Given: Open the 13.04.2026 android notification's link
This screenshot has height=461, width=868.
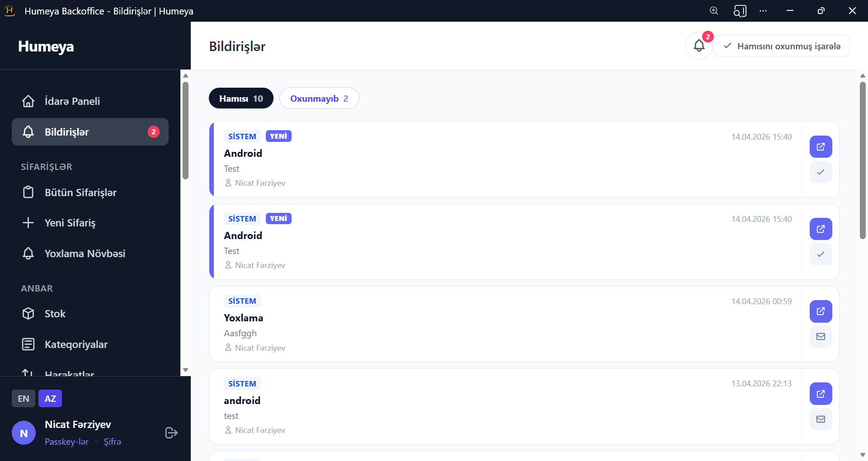Looking at the screenshot, I should pyautogui.click(x=821, y=394).
